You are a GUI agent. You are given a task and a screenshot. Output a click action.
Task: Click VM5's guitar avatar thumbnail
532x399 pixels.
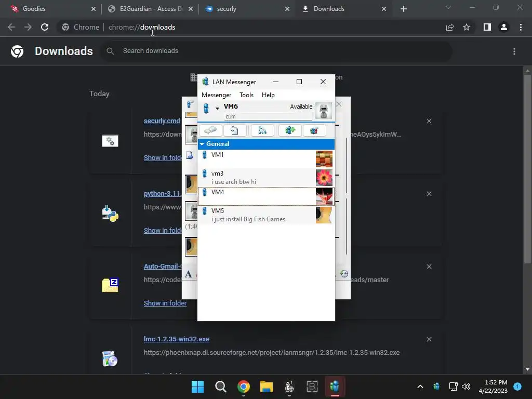(x=324, y=215)
